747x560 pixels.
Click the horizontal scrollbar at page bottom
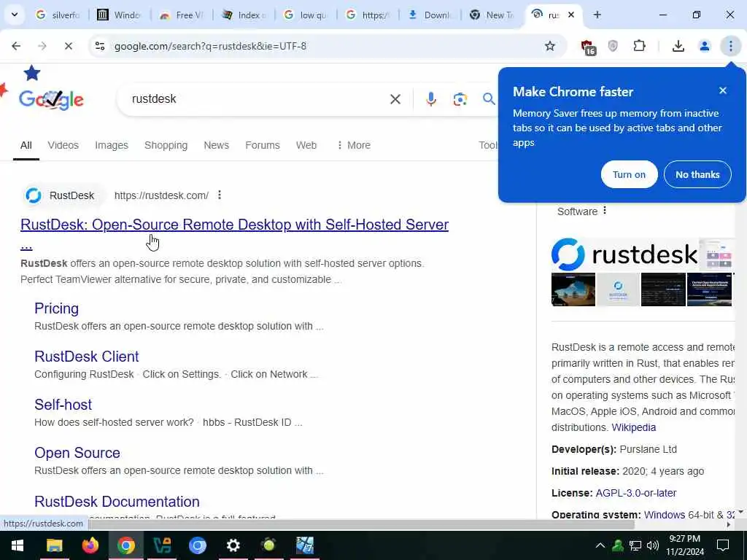(362, 524)
